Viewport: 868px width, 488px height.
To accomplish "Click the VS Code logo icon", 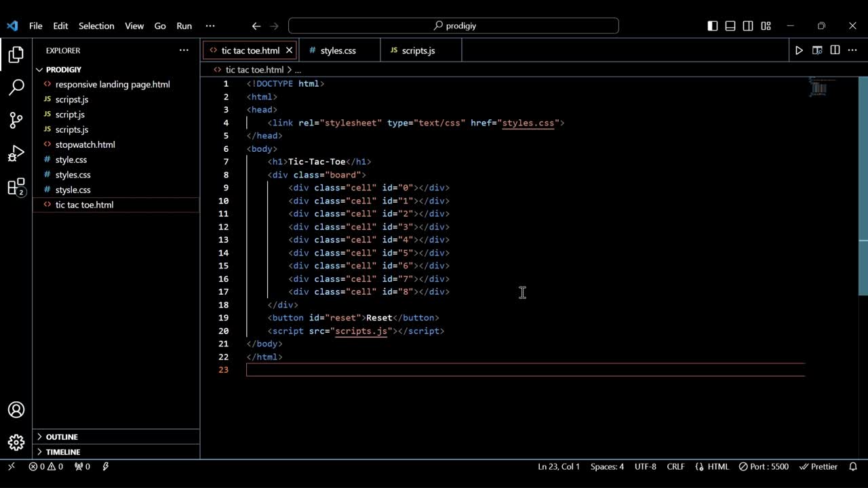I will coord(12,26).
